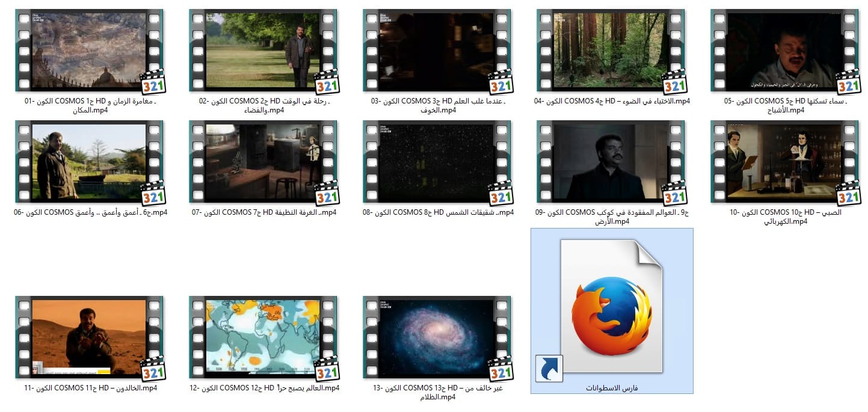Click the file name 'الغرفة النظيفة.mp4'
This screenshot has width=868, height=412.
pyautogui.click(x=264, y=212)
